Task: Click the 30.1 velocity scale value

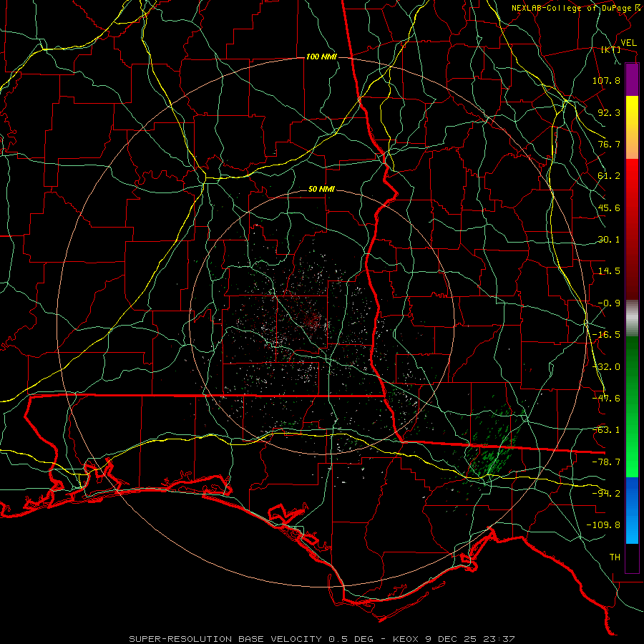Action: coord(609,240)
